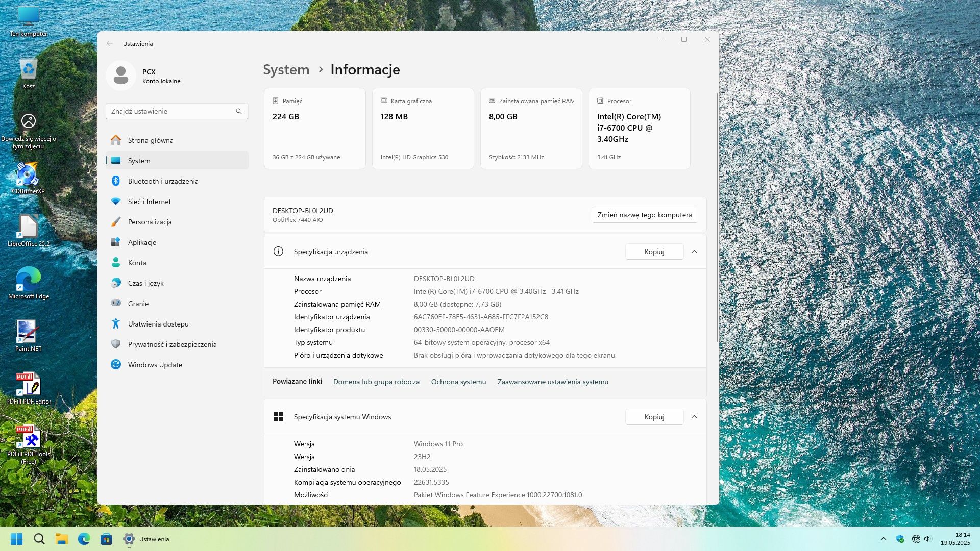Open Aplikacje settings

tap(177, 242)
